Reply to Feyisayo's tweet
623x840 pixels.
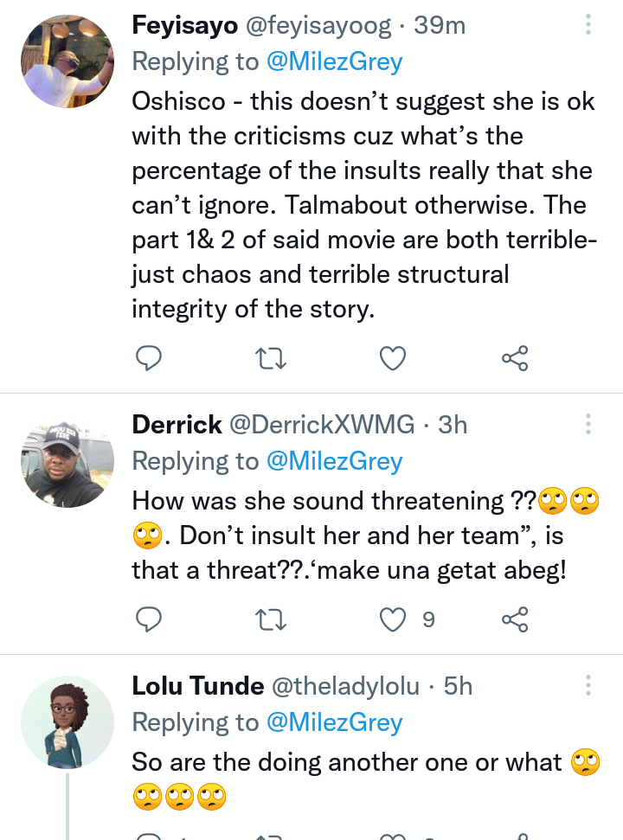click(x=148, y=358)
